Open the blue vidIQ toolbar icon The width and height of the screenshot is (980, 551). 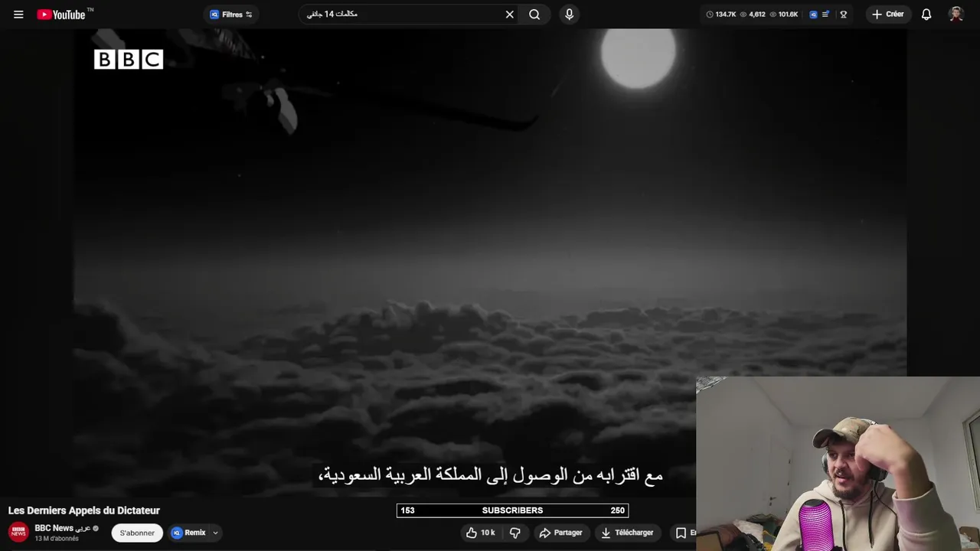point(813,15)
